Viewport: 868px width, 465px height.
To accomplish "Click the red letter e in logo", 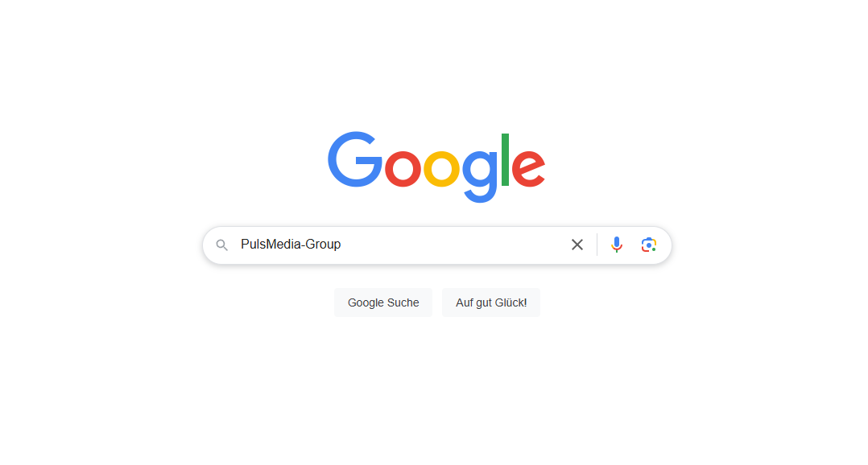I will 529,168.
